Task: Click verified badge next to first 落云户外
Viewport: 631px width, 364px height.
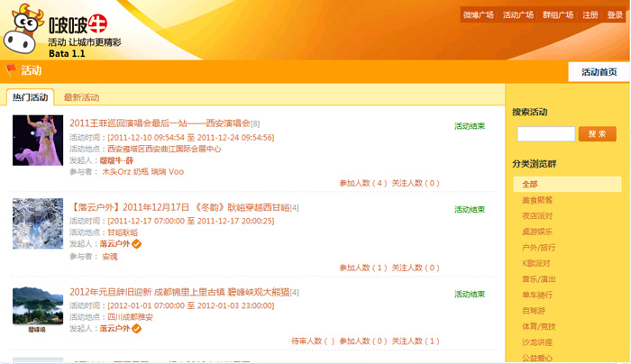Action: (137, 243)
